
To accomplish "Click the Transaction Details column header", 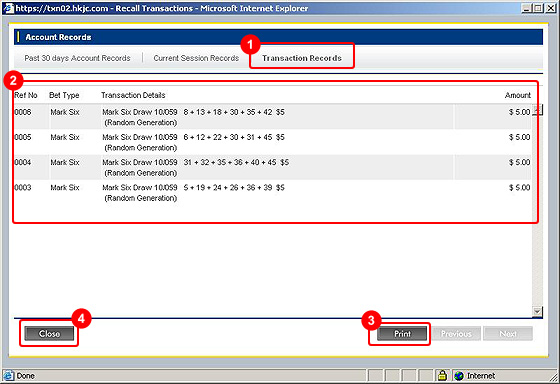I will (133, 95).
